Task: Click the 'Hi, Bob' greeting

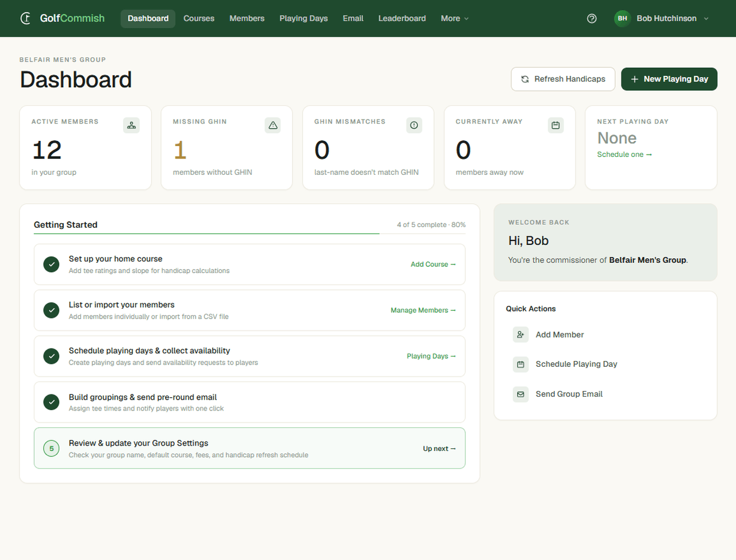Action: (528, 241)
